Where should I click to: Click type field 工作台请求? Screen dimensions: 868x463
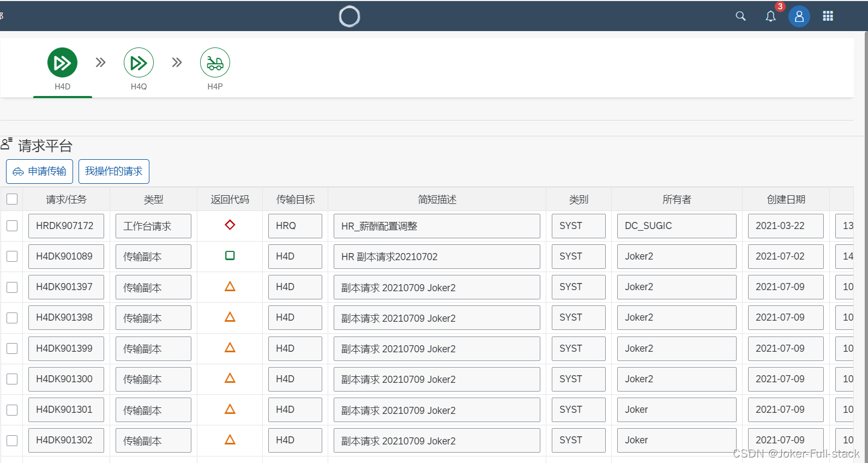[153, 226]
